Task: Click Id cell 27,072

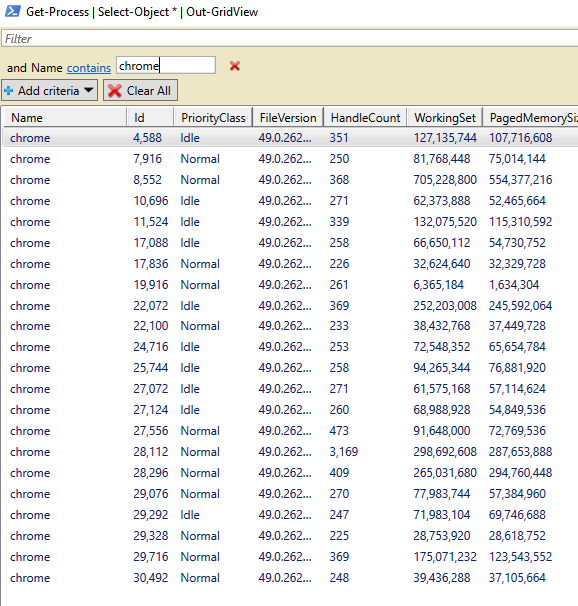Action: pos(151,389)
